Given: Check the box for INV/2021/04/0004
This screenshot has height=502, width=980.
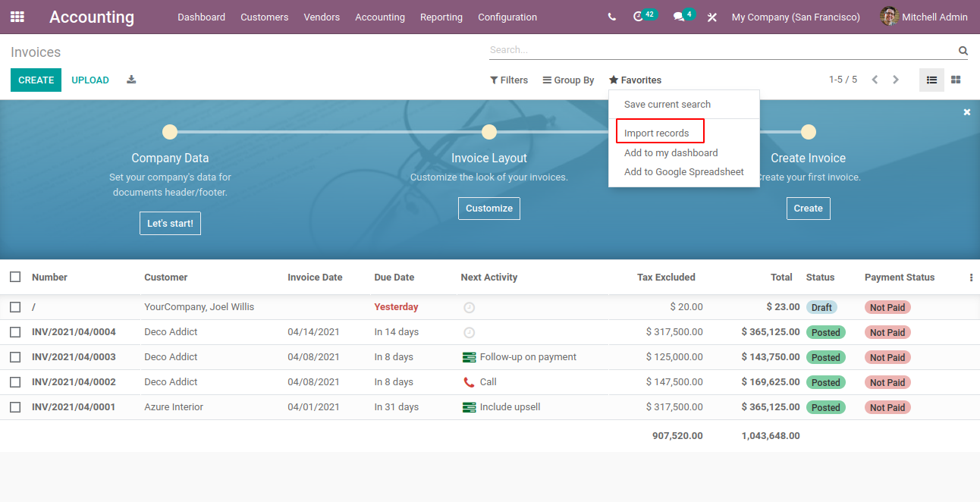Looking at the screenshot, I should click(15, 332).
